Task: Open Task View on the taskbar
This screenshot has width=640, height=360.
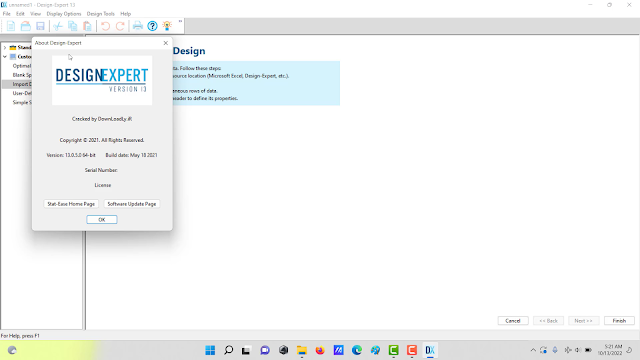Action: [x=246, y=350]
